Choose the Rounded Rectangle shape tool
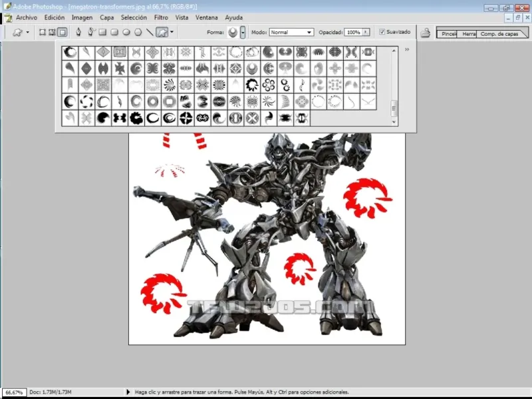This screenshot has height=399, width=532. pos(114,32)
